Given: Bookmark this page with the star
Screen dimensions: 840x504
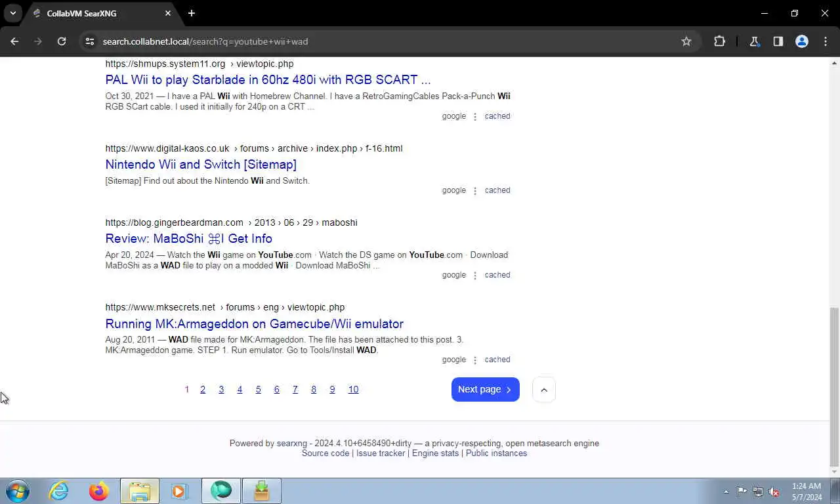Looking at the screenshot, I should point(686,41).
